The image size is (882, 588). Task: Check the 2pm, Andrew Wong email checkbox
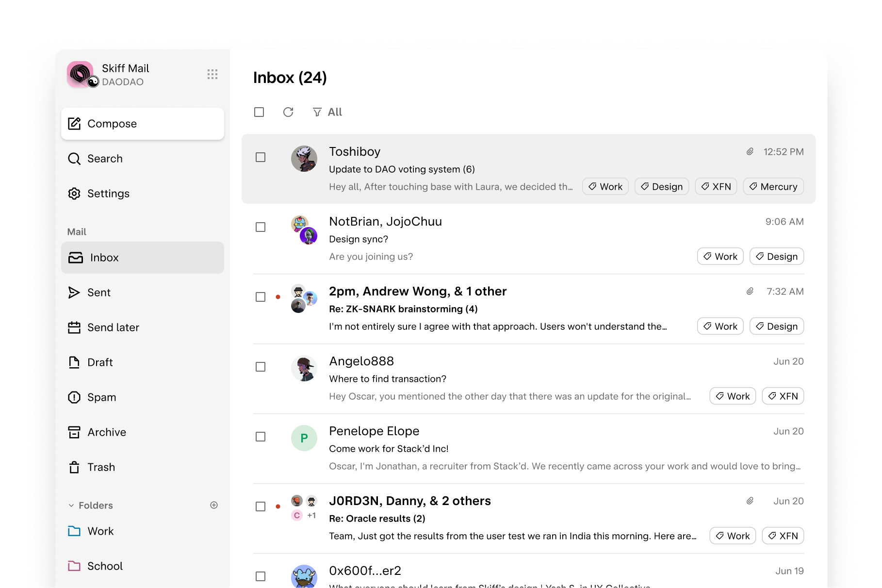click(261, 297)
